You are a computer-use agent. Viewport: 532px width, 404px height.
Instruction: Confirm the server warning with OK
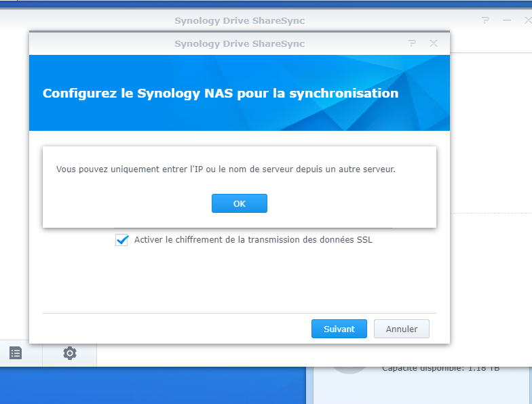coord(239,203)
